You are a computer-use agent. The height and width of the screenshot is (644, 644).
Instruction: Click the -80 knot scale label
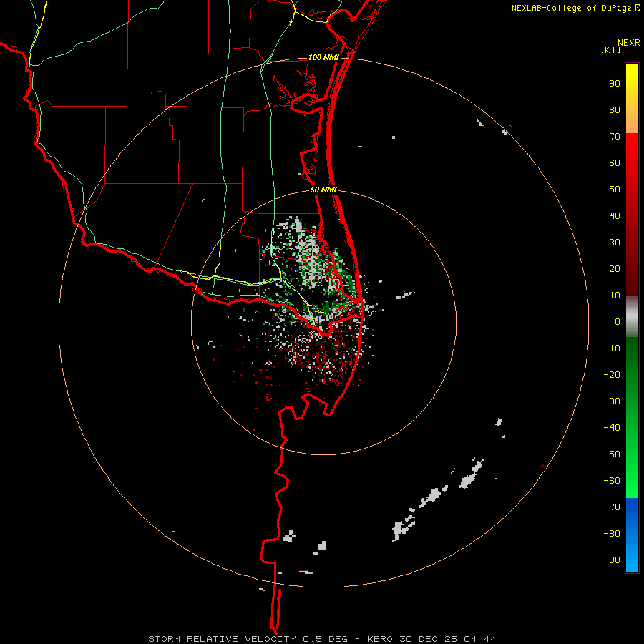[x=612, y=534]
